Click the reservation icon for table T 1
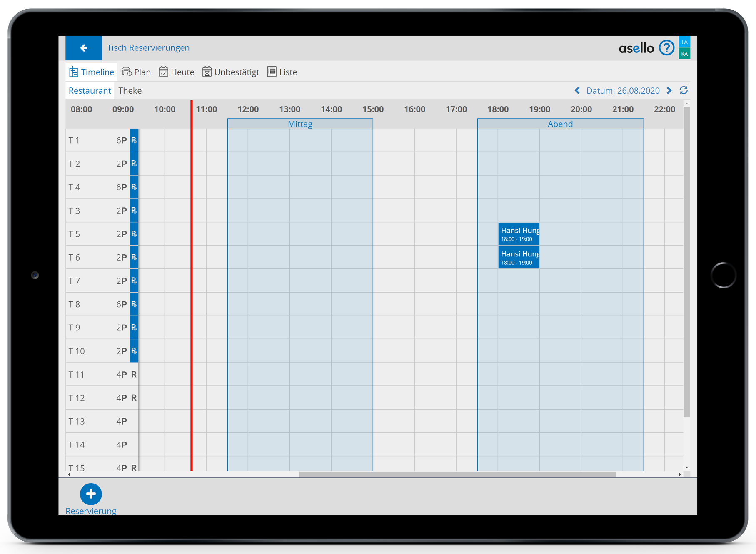The image size is (756, 554). [134, 140]
